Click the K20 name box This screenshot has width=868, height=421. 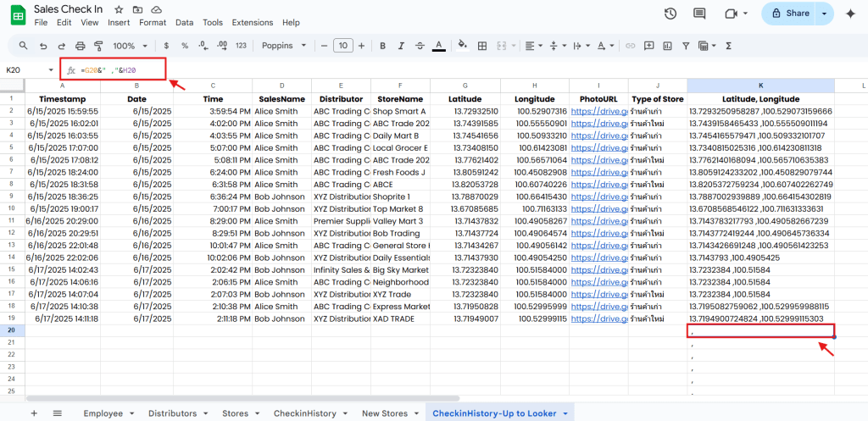(25, 69)
